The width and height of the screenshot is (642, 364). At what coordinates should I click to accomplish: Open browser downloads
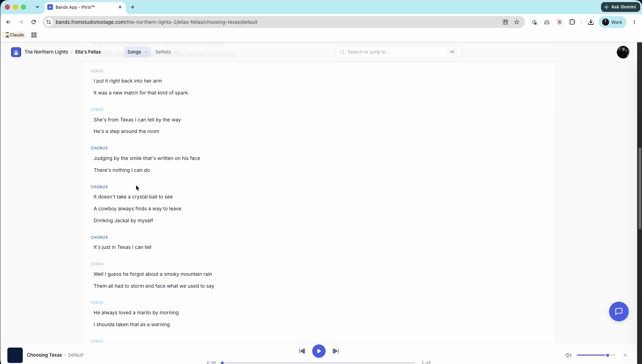pos(591,22)
